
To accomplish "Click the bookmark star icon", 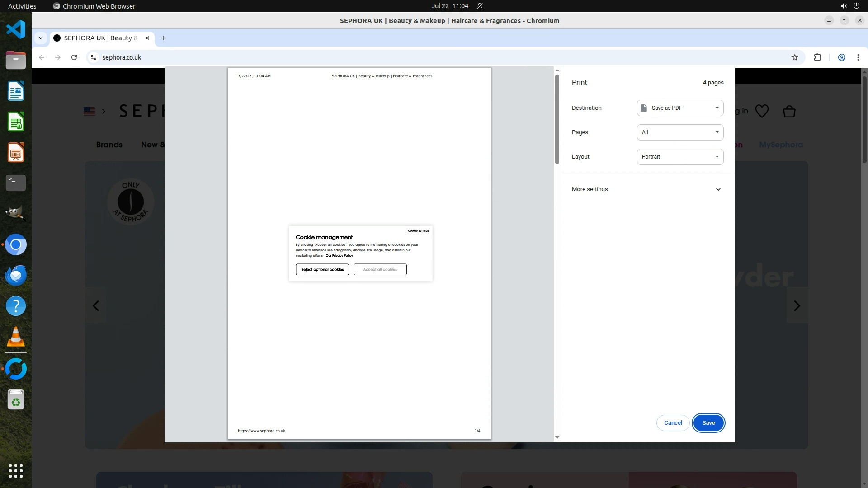I will (794, 57).
